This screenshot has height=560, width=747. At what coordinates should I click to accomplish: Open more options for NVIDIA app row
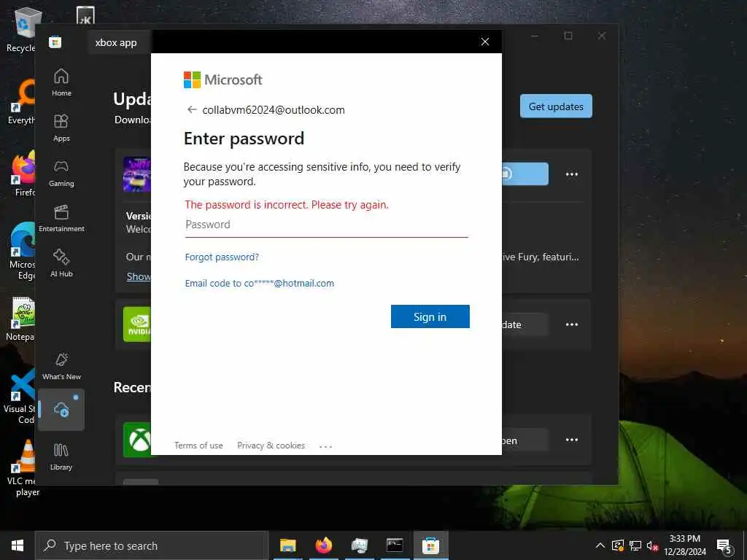[572, 324]
